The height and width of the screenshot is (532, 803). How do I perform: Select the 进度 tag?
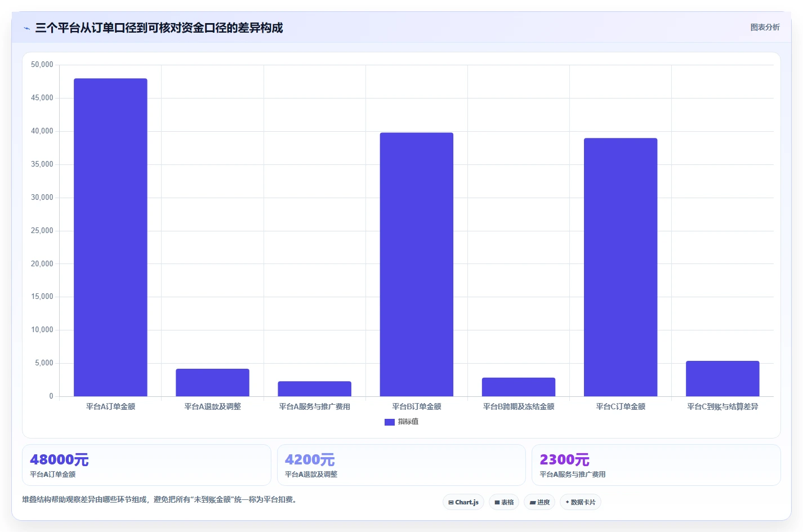point(539,502)
